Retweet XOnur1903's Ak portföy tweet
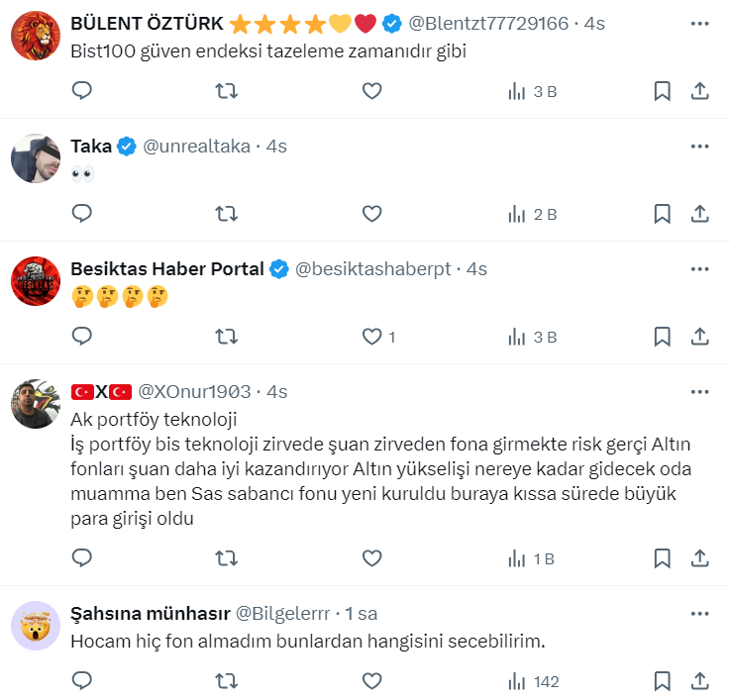Viewport: 730px width, 700px height. pyautogui.click(x=226, y=558)
